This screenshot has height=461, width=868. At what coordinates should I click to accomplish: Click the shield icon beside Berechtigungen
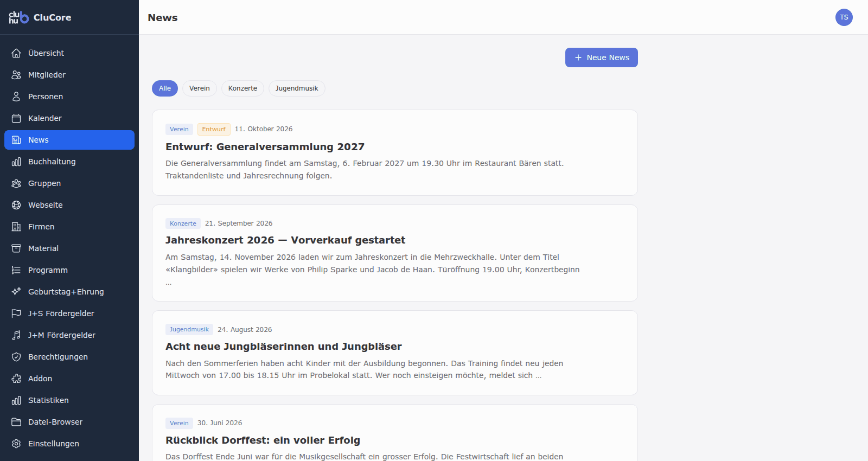(x=16, y=357)
